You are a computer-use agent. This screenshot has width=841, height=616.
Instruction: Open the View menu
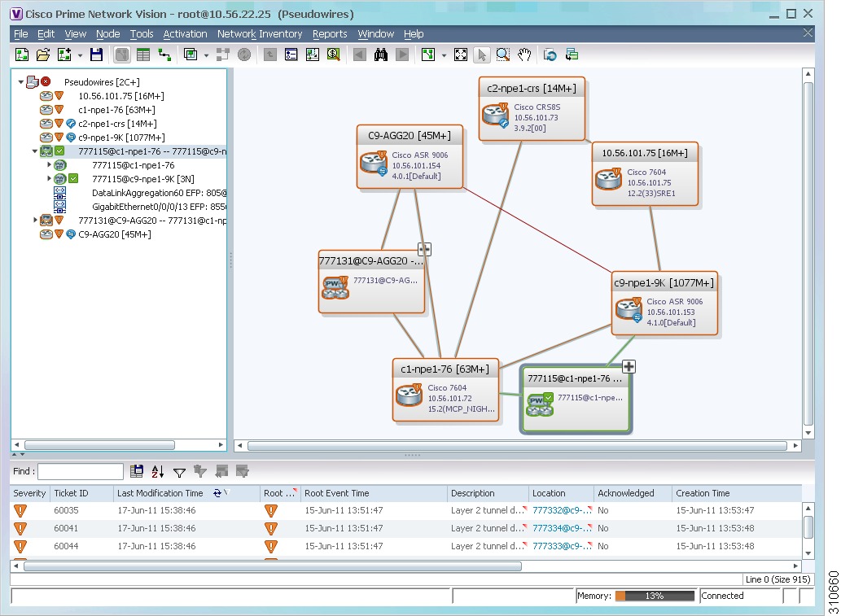coord(76,34)
